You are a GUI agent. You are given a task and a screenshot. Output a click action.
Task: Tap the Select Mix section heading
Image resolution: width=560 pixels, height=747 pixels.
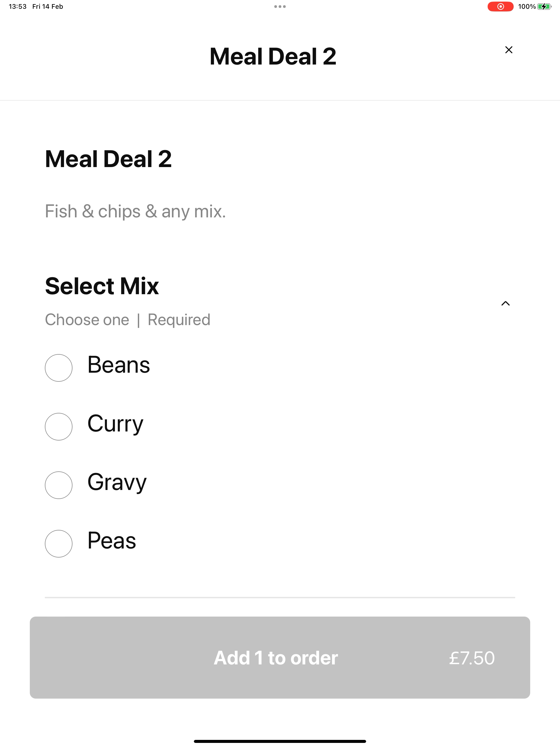pyautogui.click(x=102, y=286)
